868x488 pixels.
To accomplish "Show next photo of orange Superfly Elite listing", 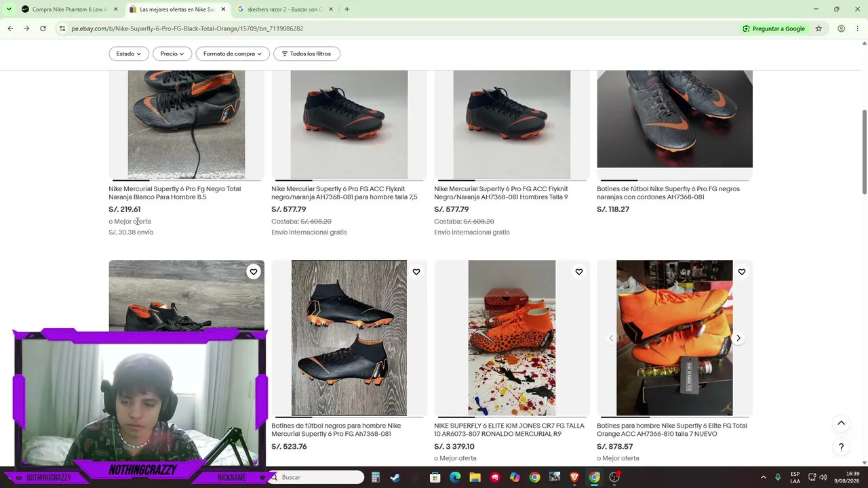I will pos(738,338).
